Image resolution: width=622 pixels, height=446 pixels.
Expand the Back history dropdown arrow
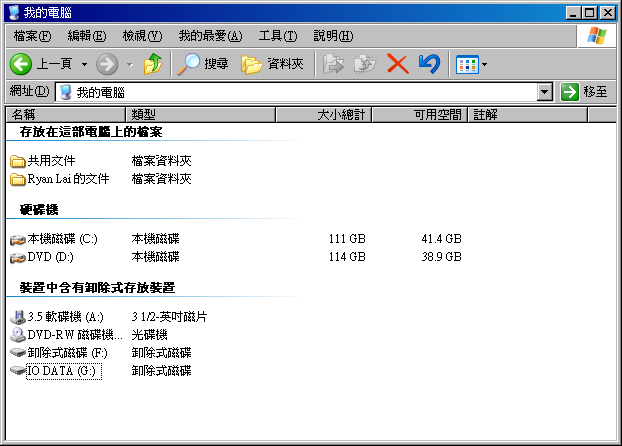coord(84,64)
